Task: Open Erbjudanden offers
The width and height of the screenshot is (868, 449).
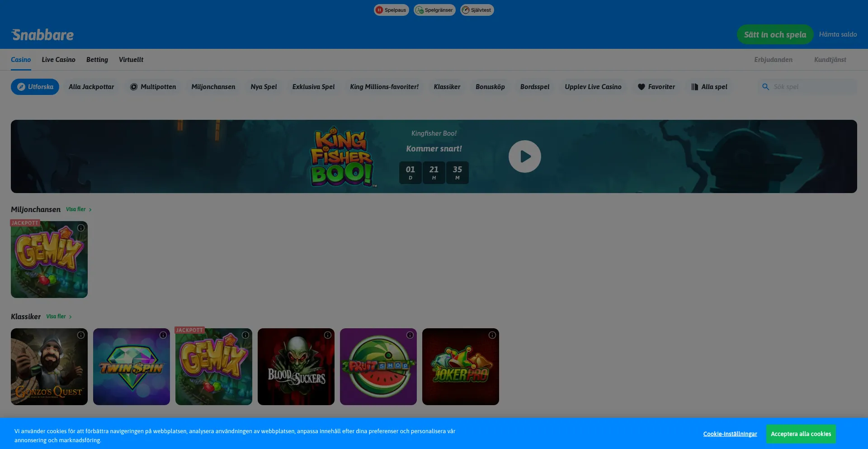Action: point(773,60)
